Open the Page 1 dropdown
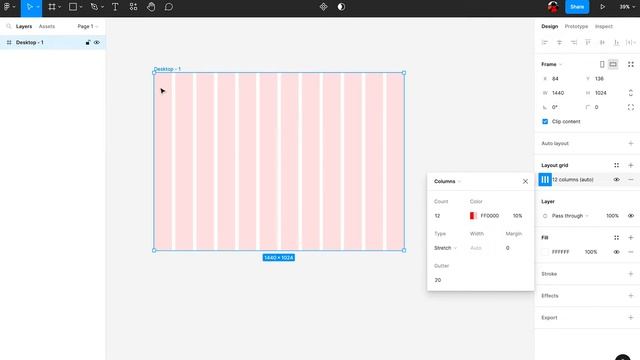The image size is (640, 360). click(87, 26)
